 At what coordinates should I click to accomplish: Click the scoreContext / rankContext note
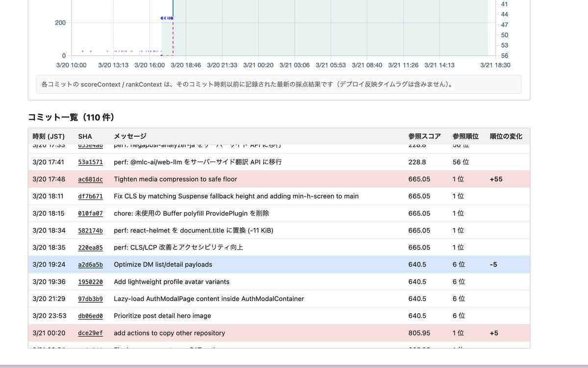pyautogui.click(x=279, y=84)
